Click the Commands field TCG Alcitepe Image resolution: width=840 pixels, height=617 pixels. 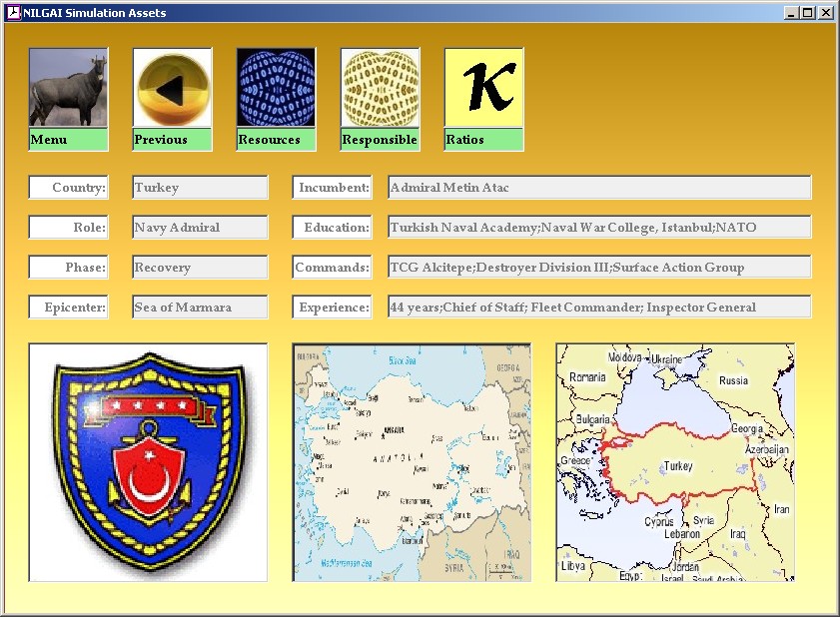(599, 268)
